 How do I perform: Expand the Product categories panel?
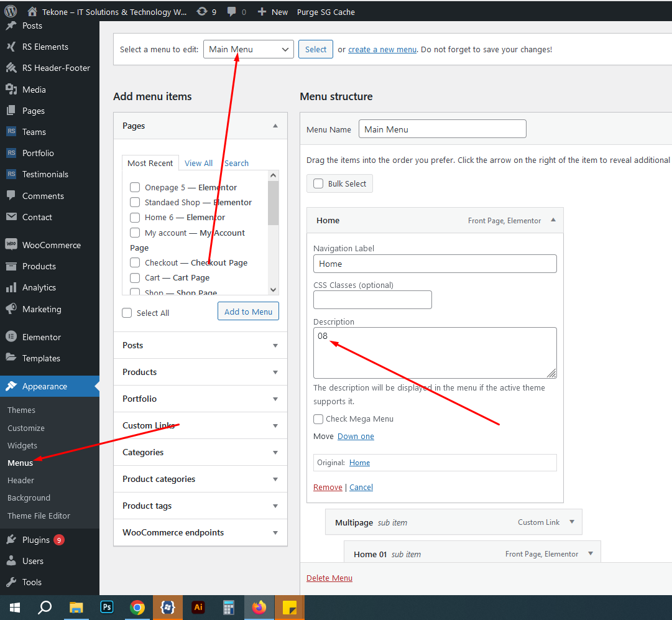pos(275,479)
